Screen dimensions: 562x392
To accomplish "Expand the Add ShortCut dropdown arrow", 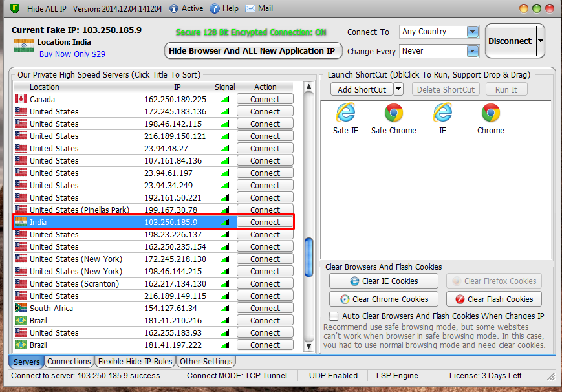I will pyautogui.click(x=398, y=89).
